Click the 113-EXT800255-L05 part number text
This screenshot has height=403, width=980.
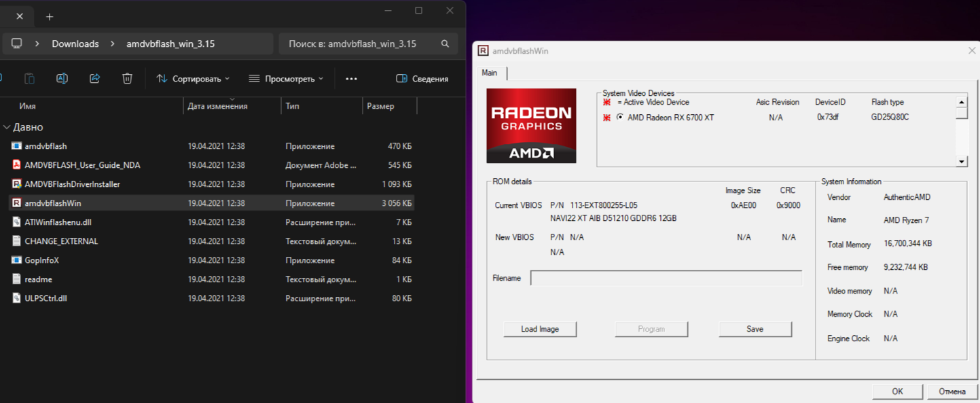click(604, 205)
